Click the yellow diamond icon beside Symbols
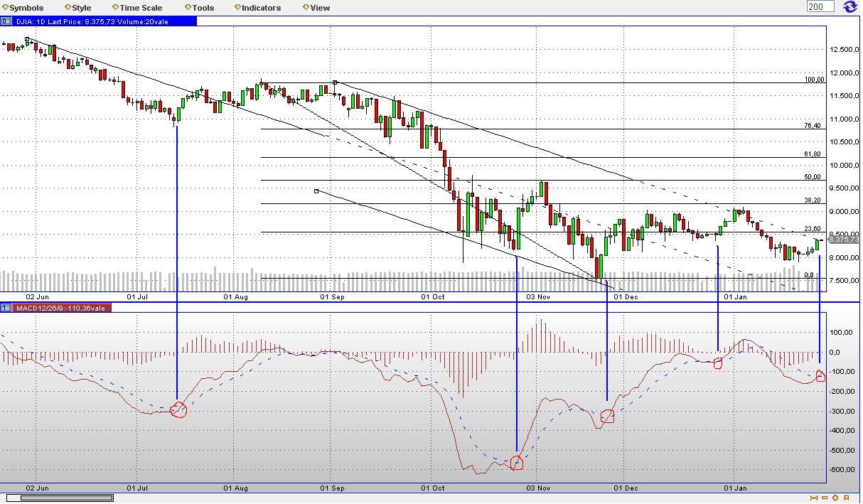The image size is (863, 504). 6,7
